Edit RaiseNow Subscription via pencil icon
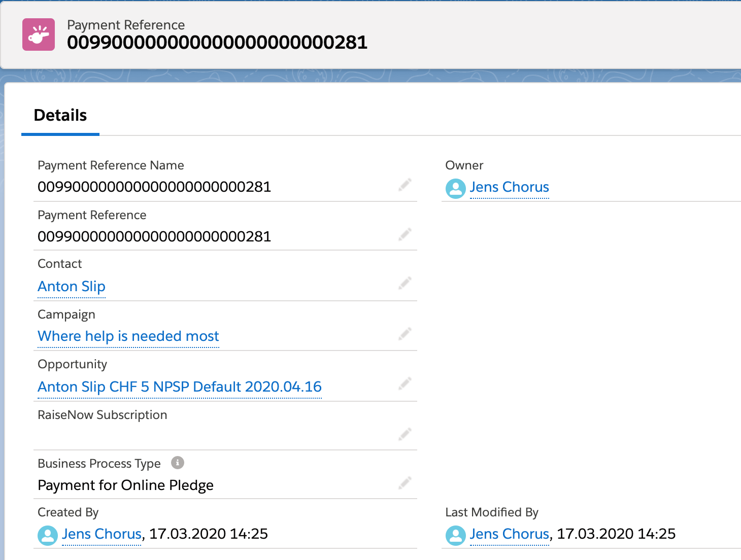Viewport: 741px width, 560px height. click(405, 435)
